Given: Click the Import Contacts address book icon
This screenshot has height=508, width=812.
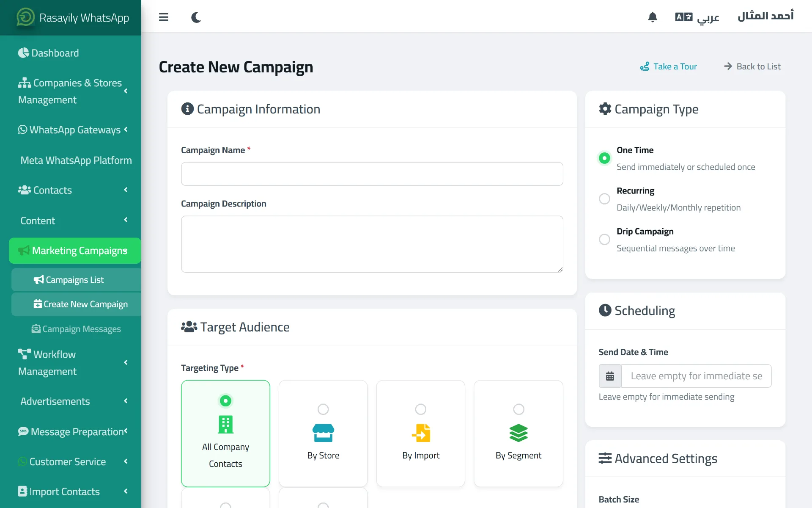Looking at the screenshot, I should [x=22, y=491].
